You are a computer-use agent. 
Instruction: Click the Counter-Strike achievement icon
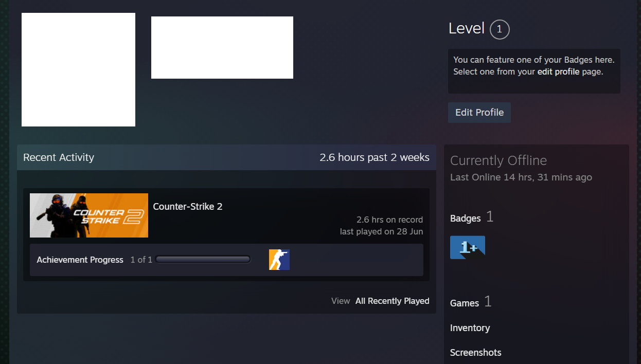279,260
